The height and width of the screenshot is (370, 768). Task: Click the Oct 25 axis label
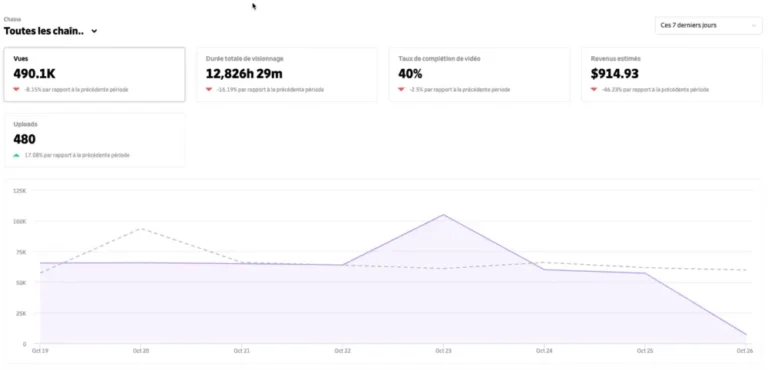[645, 351]
